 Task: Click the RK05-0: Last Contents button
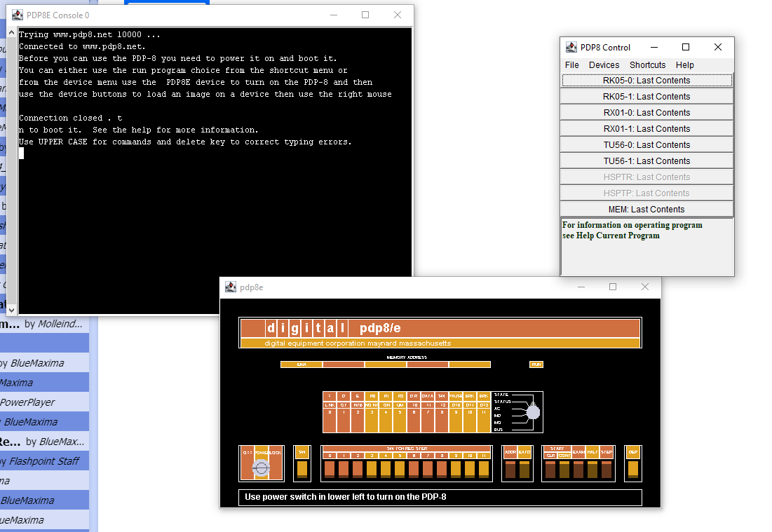pyautogui.click(x=646, y=80)
